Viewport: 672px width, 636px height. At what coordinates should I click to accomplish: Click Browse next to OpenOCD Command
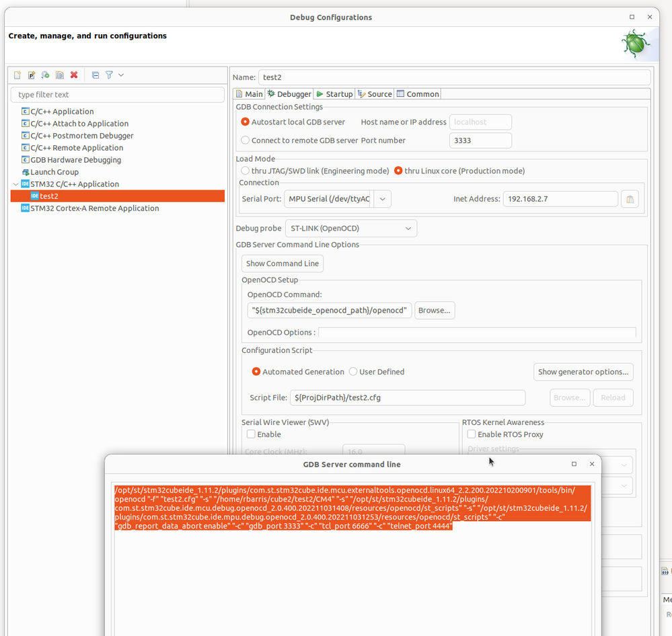point(434,311)
